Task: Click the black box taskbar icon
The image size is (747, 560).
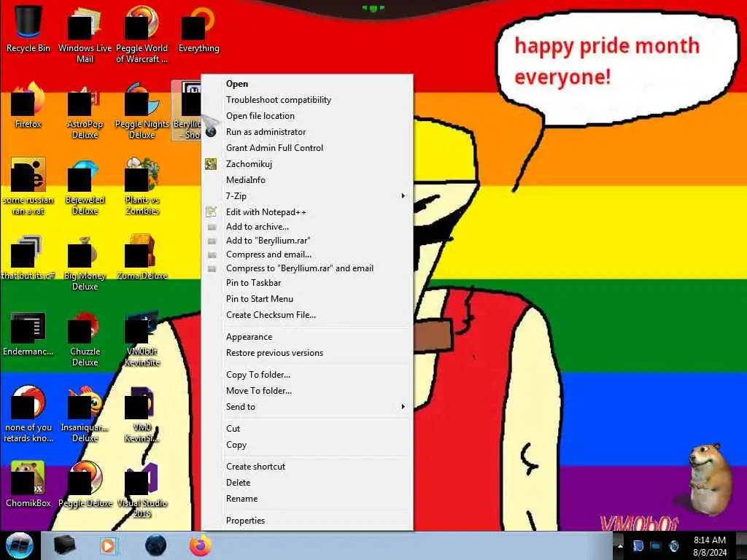Action: [64, 545]
